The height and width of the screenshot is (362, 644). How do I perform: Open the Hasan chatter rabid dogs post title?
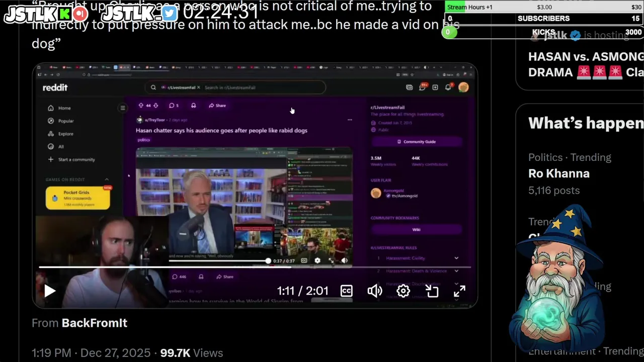(x=221, y=130)
